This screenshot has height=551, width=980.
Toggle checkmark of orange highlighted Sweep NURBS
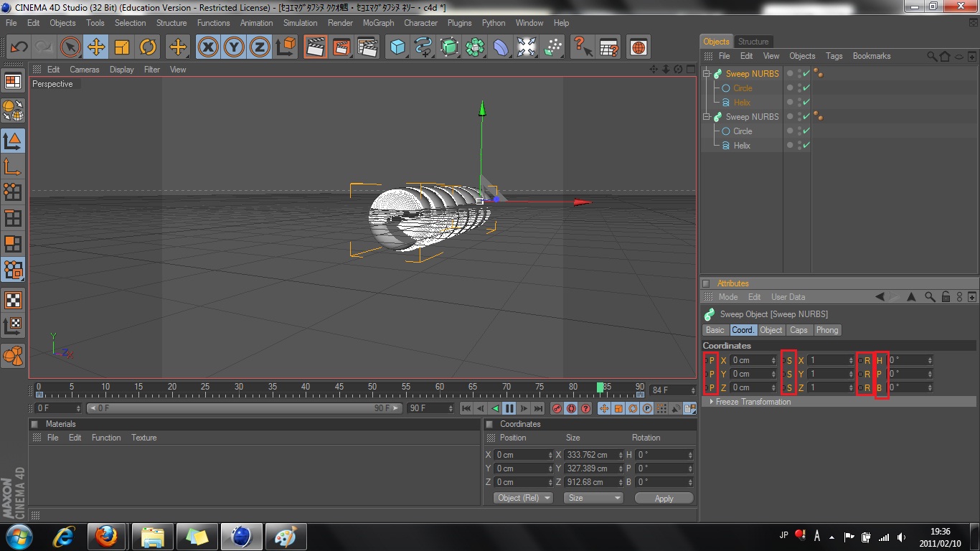click(x=806, y=74)
